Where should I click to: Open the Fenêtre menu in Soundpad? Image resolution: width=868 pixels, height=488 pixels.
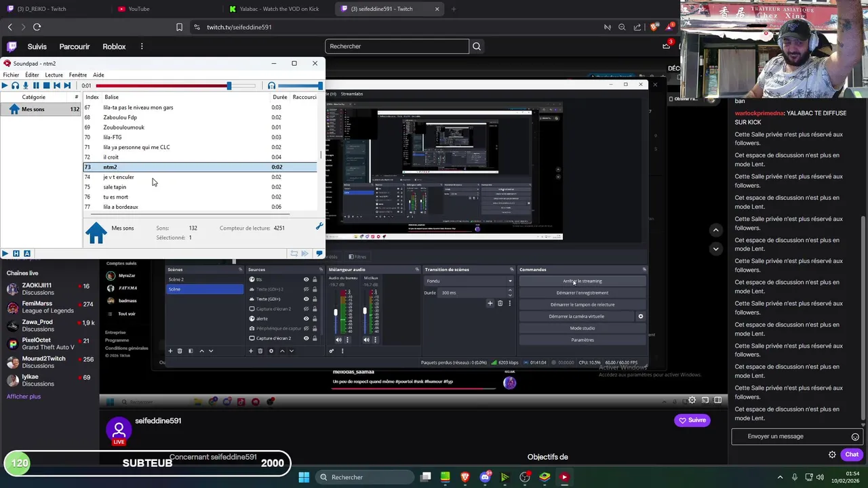(x=77, y=75)
